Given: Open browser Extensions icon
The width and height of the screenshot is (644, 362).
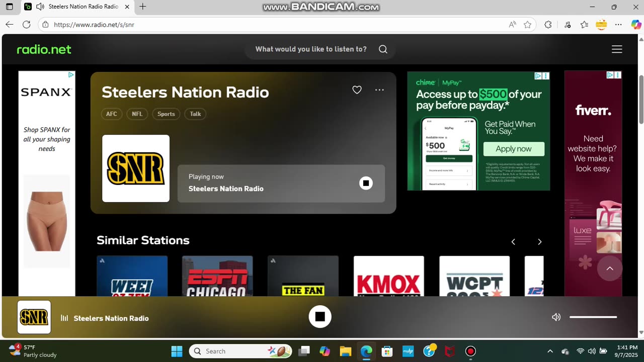Looking at the screenshot, I should [548, 24].
